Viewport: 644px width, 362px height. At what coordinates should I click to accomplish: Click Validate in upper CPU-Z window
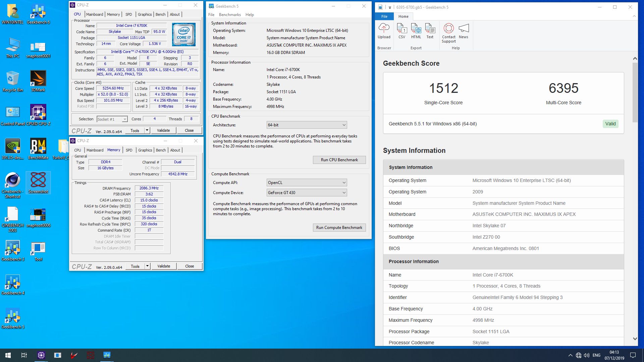tap(163, 130)
